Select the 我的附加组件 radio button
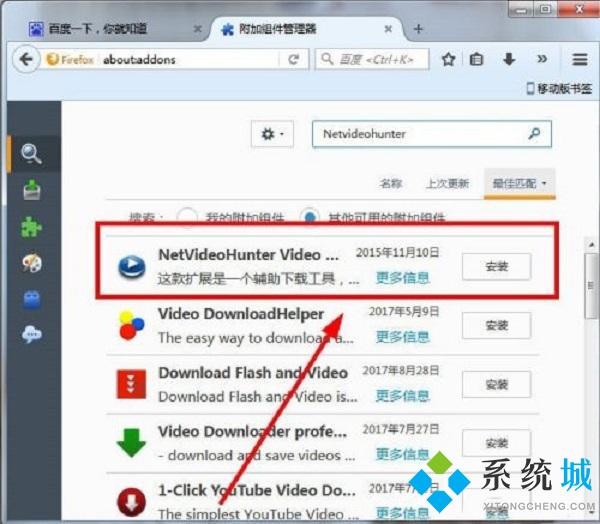This screenshot has height=524, width=600. click(187, 217)
